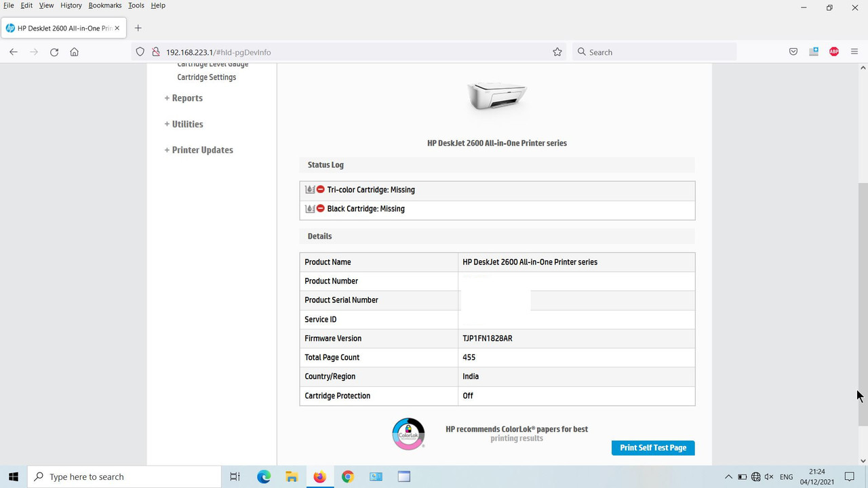The width and height of the screenshot is (868, 488).
Task: Open the Windows notification center
Action: 850,477
